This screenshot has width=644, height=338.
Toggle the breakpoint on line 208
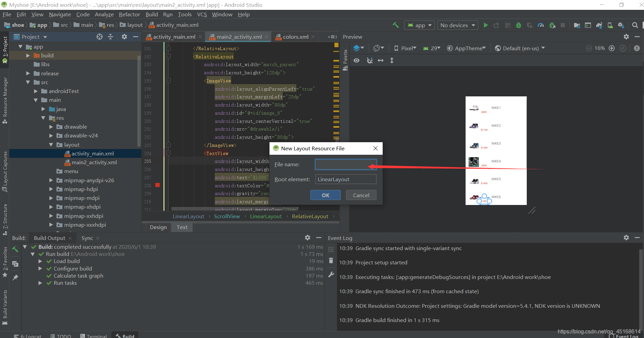(x=157, y=185)
